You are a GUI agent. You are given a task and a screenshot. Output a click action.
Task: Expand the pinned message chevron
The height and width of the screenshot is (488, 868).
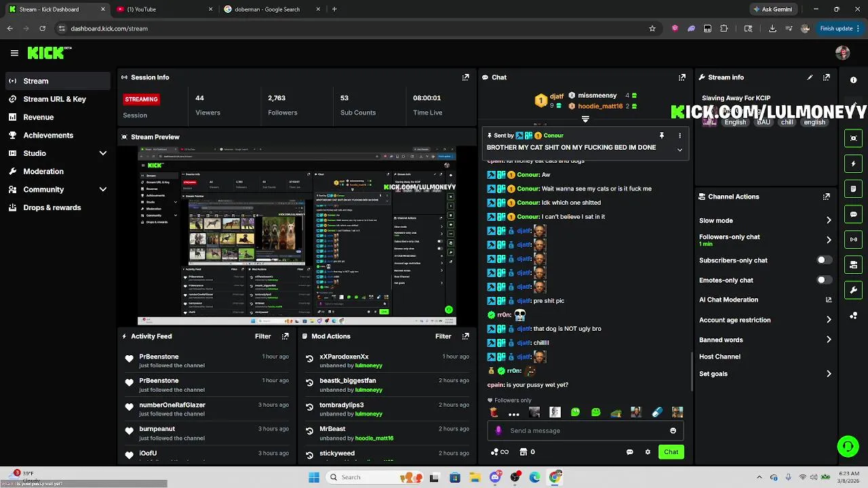click(x=679, y=150)
